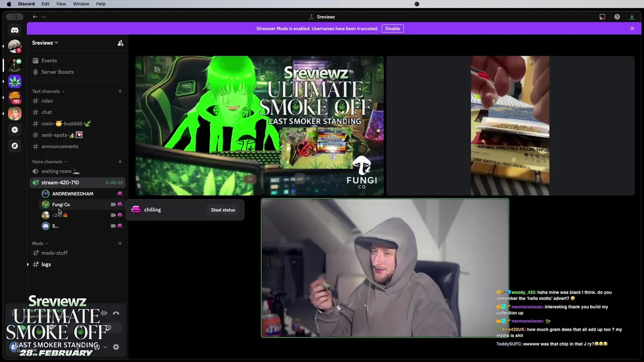The height and width of the screenshot is (362, 644).
Task: Go back with the left arrow
Action: pos(35,17)
